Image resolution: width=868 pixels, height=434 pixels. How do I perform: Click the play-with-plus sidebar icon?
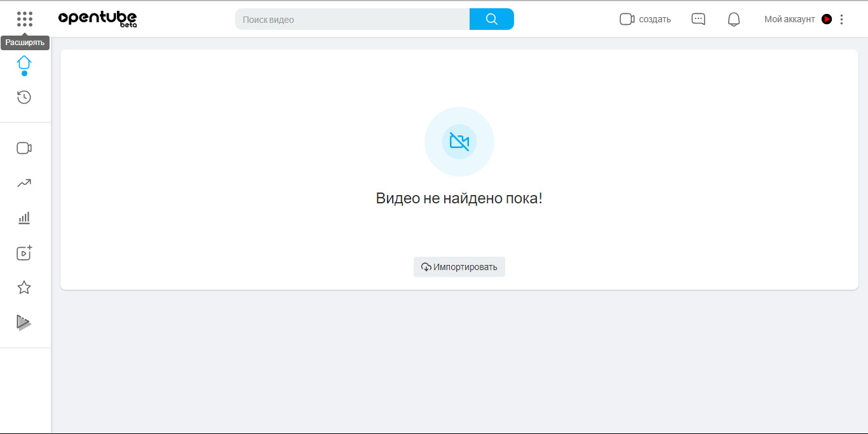click(x=24, y=253)
